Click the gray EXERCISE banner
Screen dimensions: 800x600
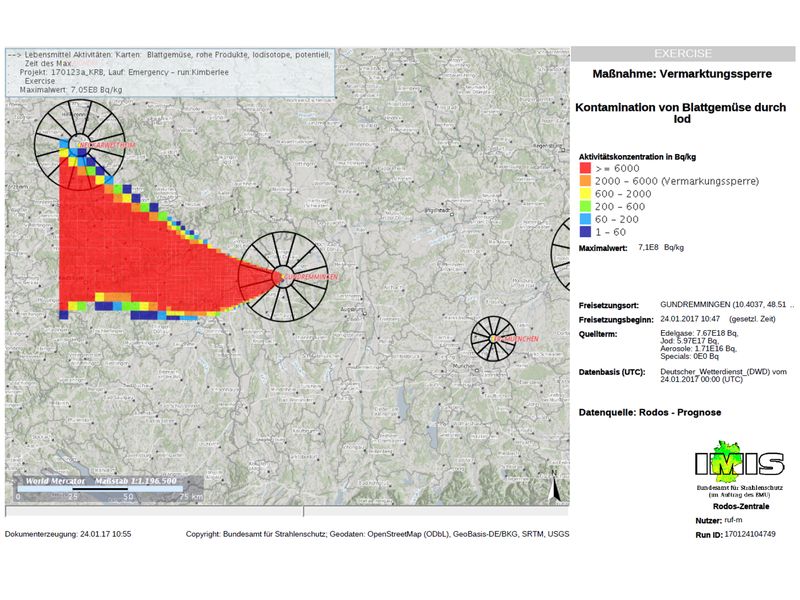click(683, 54)
